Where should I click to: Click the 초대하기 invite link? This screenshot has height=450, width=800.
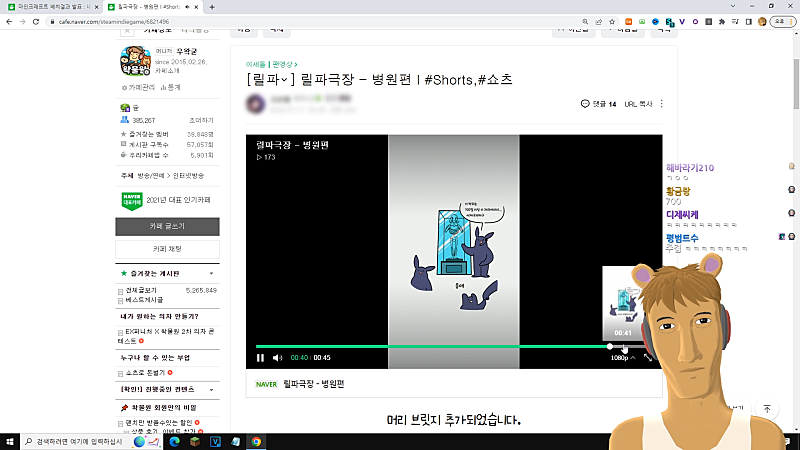pos(201,120)
